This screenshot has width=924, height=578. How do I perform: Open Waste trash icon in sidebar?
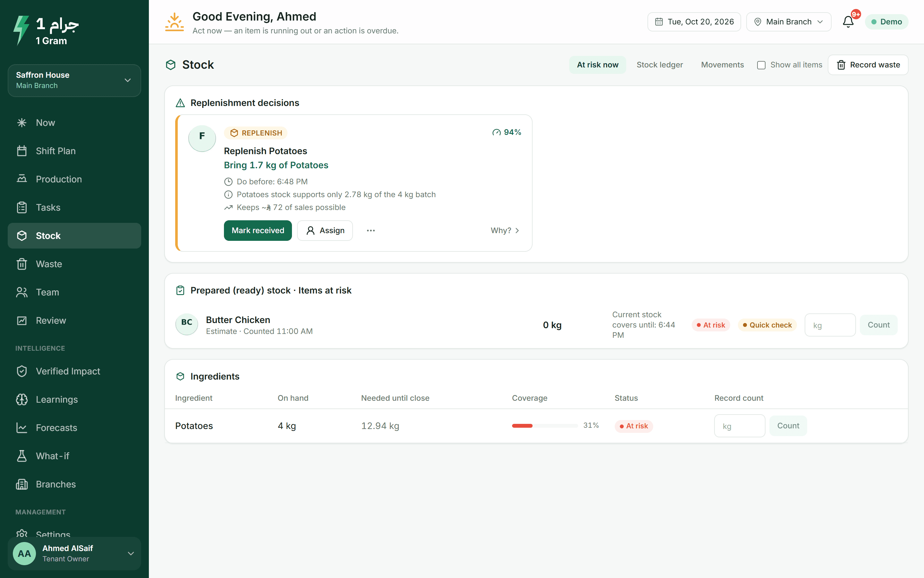(x=22, y=264)
